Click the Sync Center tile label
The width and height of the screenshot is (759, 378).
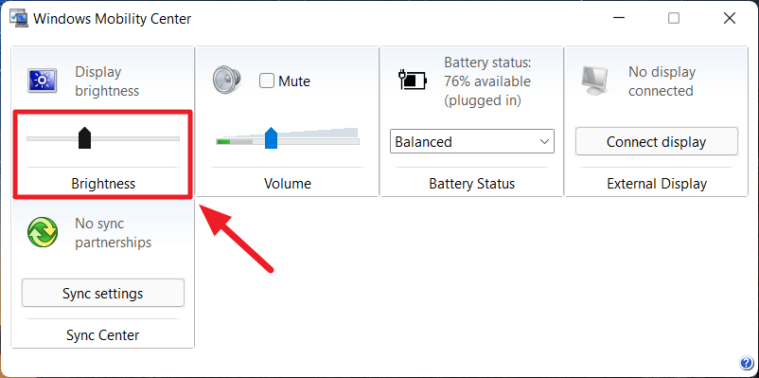click(103, 335)
